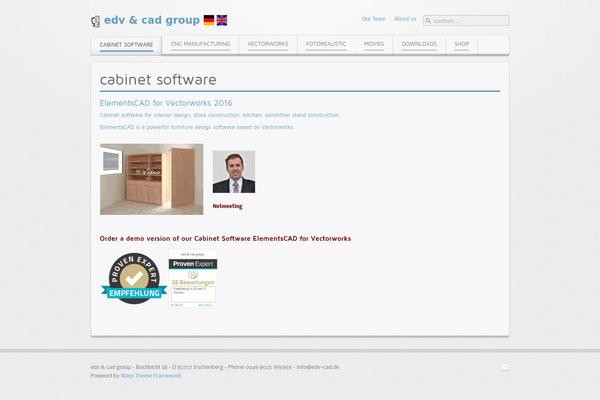Click the edv & cad group logo icon
The image size is (600, 400).
point(96,21)
